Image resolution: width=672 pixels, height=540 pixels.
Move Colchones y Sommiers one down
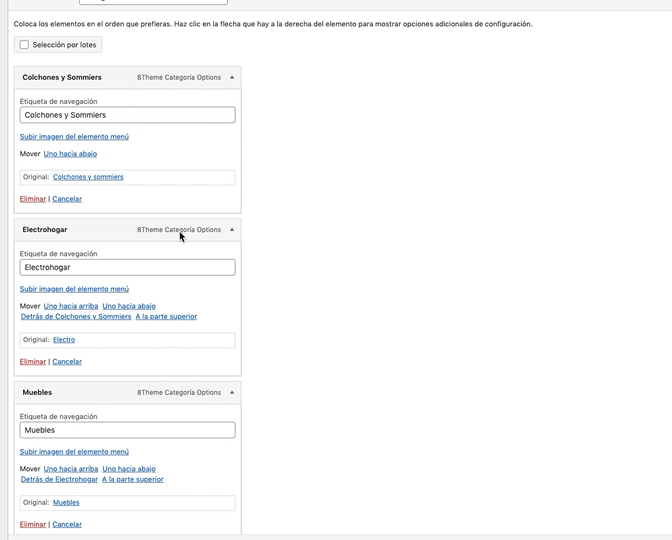coord(70,154)
